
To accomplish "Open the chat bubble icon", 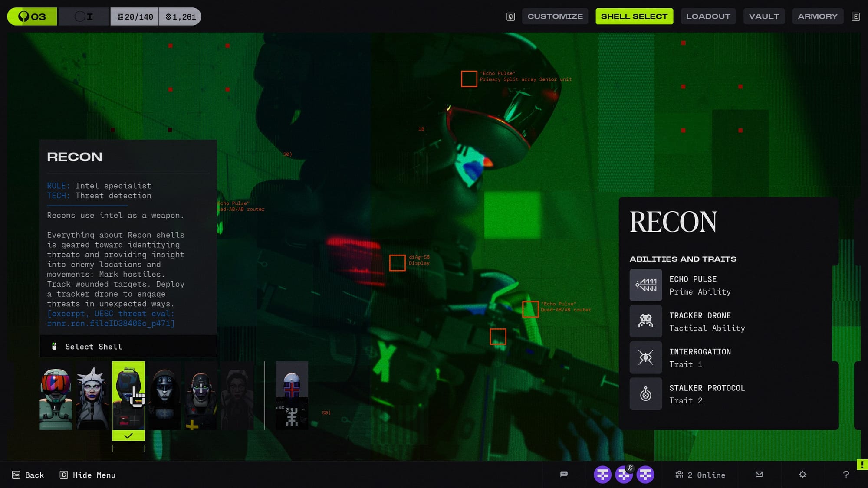I will 564,474.
